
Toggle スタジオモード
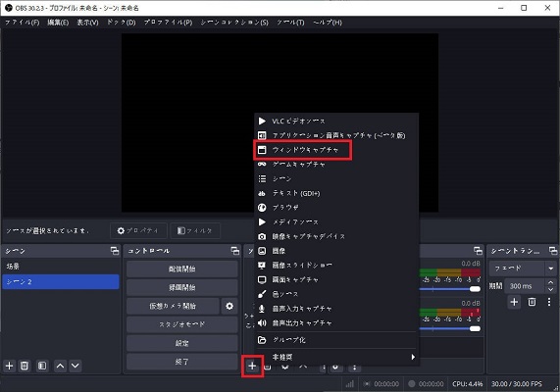[181, 324]
